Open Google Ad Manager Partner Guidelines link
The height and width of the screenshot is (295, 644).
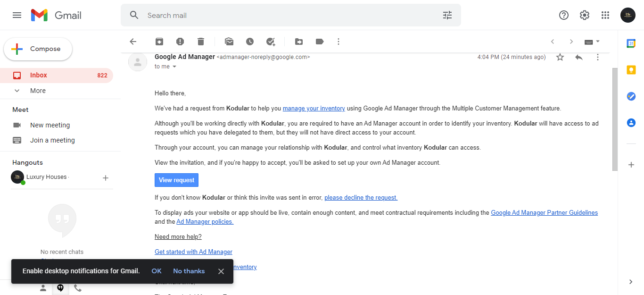click(545, 212)
